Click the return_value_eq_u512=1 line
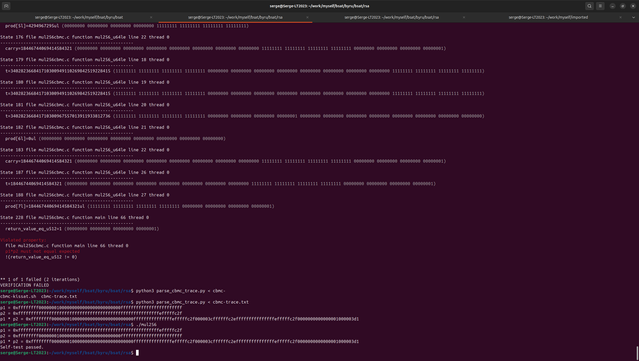The image size is (639, 361). coord(82,229)
